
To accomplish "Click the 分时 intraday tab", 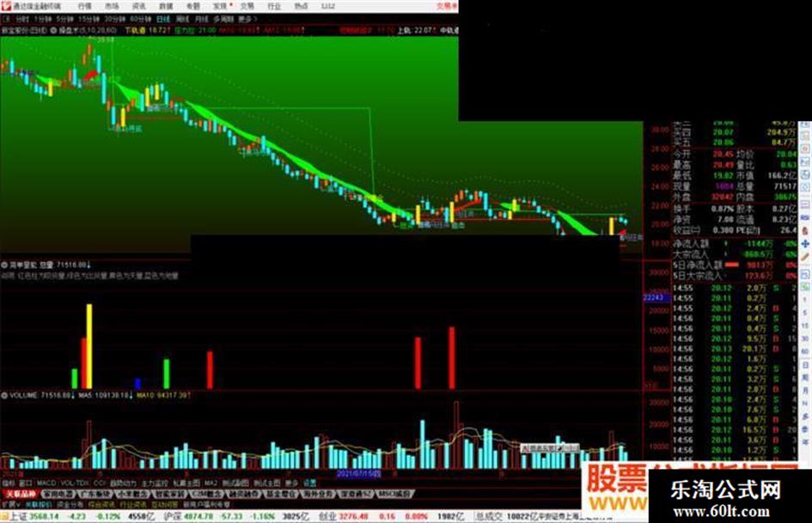I will pos(21,19).
